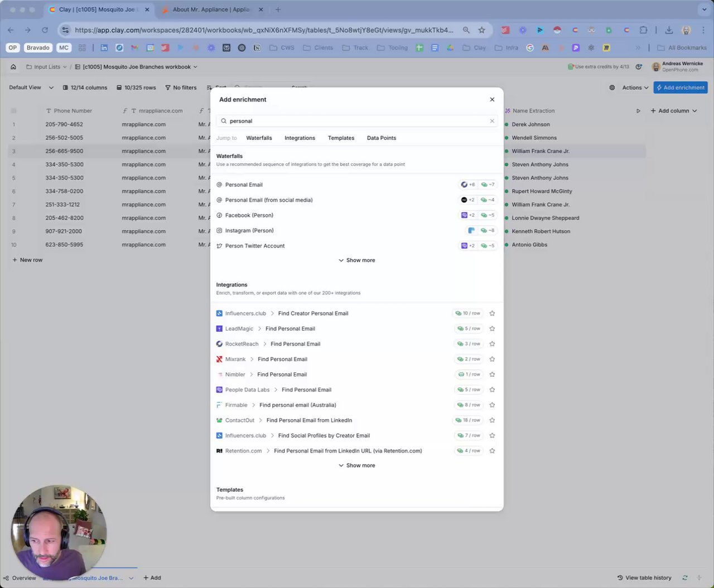
Task: Click the Add enrichment button
Action: pyautogui.click(x=681, y=88)
